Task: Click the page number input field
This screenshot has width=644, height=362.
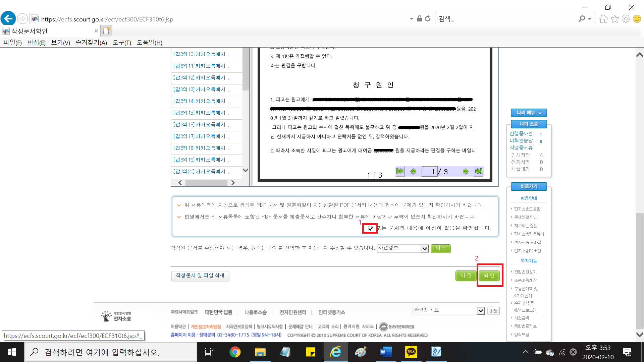Action: [x=429, y=172]
